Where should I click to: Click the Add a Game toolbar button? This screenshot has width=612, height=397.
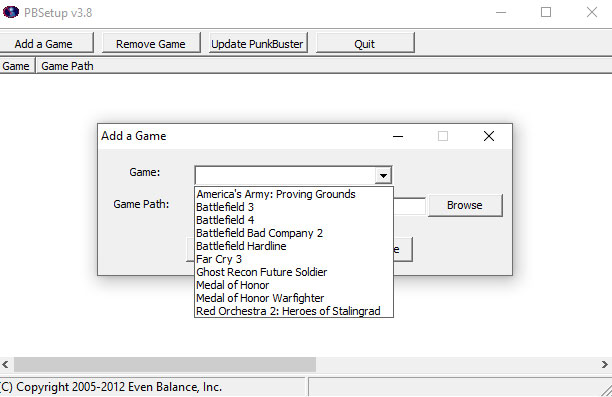[46, 43]
